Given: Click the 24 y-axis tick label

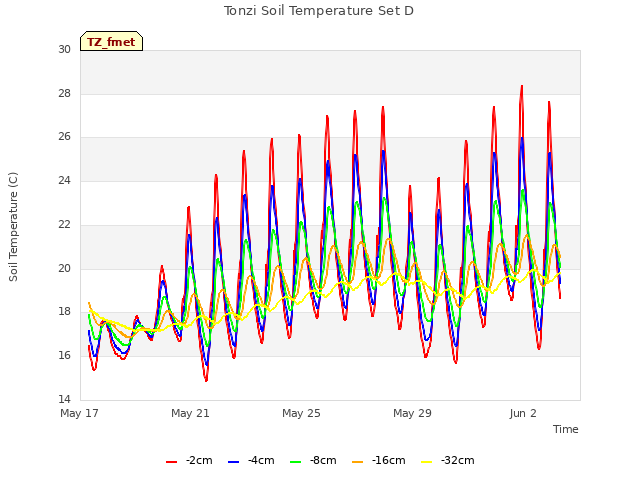Looking at the screenshot, I should click(x=64, y=180).
